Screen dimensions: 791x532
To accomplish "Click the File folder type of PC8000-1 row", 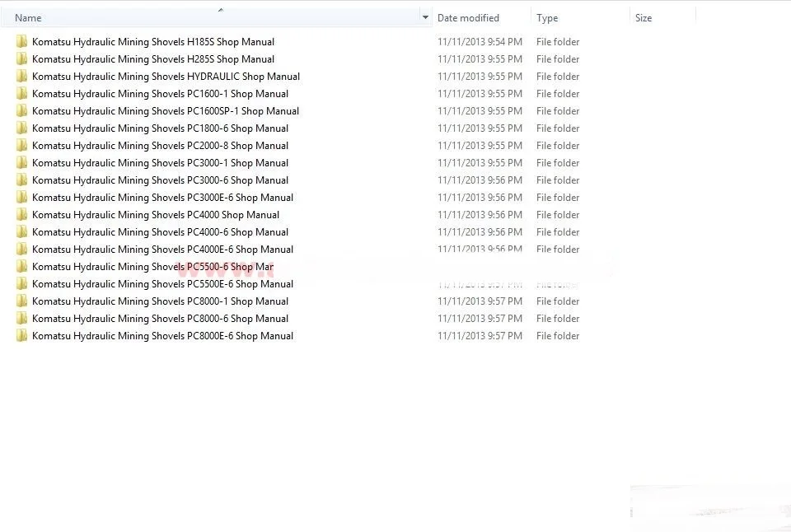I will [x=558, y=301].
